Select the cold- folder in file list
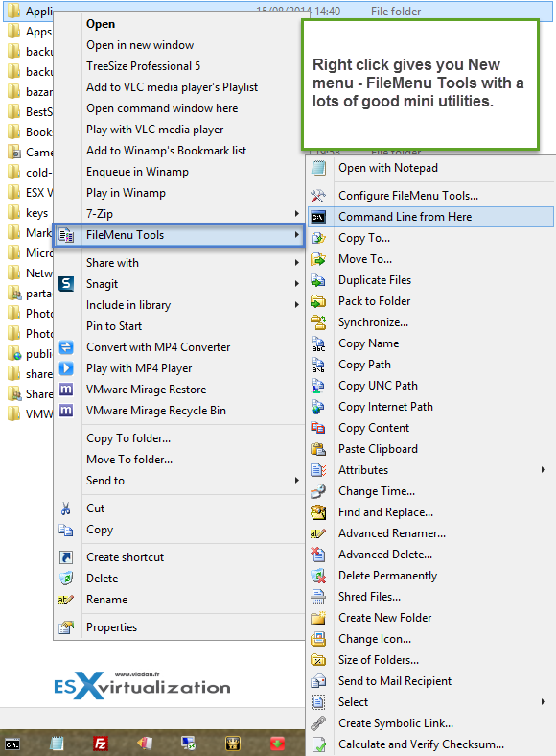Screen dimensions: 556x756 (30, 172)
